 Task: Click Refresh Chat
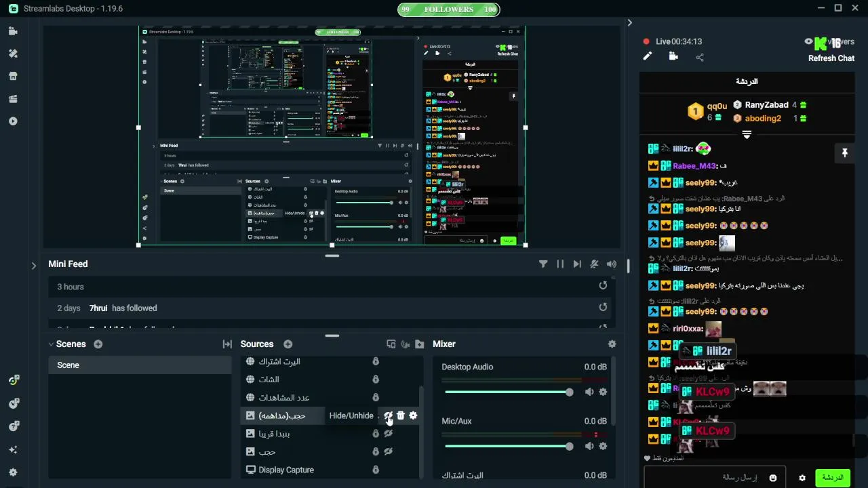(x=831, y=58)
